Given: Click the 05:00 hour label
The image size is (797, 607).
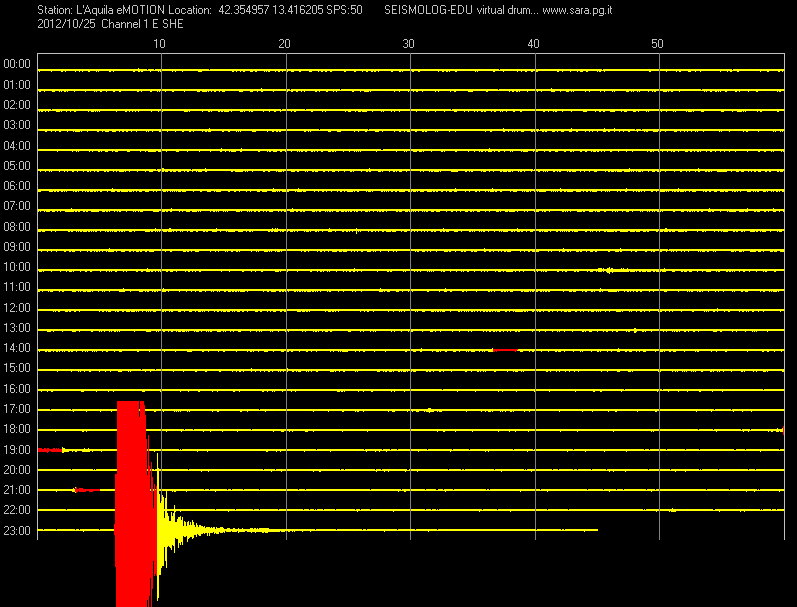Looking at the screenshot, I should [17, 166].
